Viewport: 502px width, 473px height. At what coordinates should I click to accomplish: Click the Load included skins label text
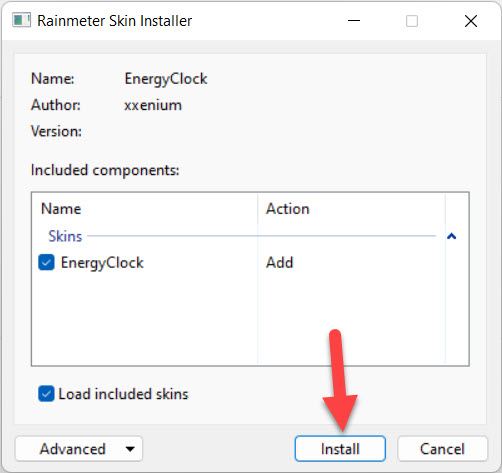(123, 394)
